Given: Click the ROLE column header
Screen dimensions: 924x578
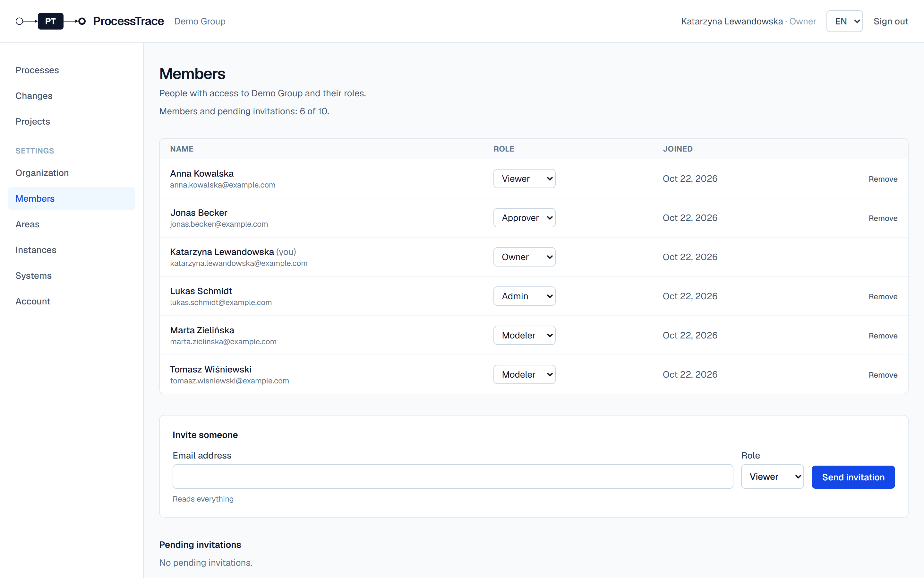Looking at the screenshot, I should point(504,149).
